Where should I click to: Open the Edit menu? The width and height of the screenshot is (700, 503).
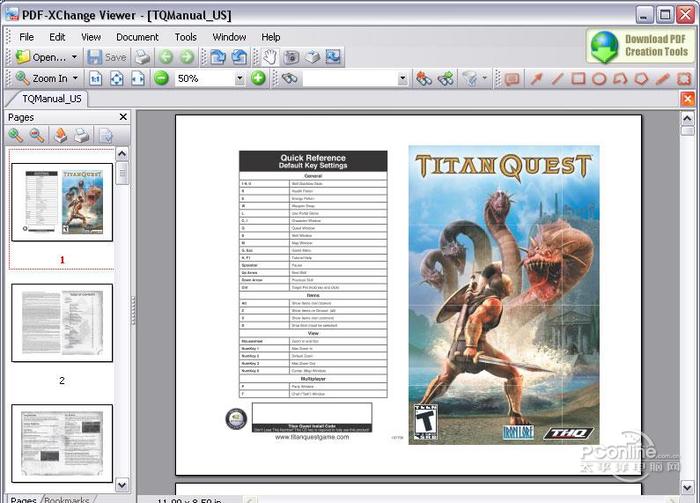tap(57, 37)
